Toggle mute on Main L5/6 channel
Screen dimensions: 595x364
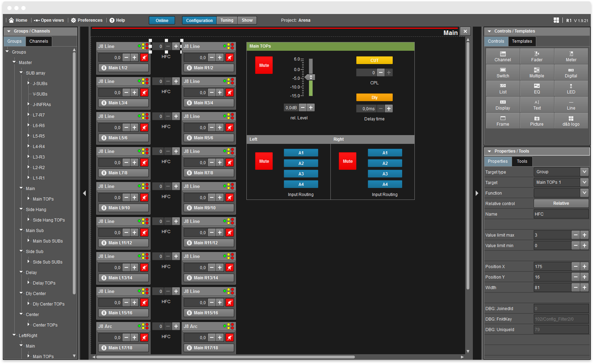tap(144, 128)
